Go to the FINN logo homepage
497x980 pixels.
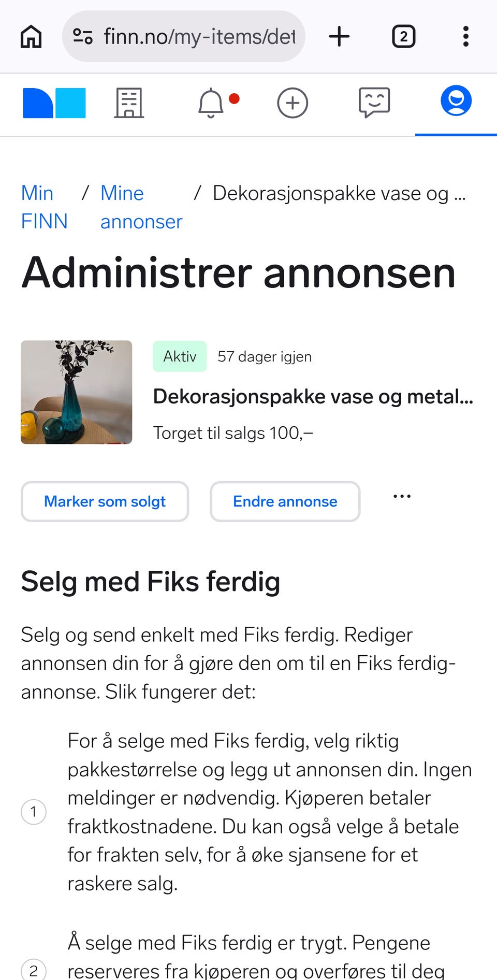pos(54,103)
